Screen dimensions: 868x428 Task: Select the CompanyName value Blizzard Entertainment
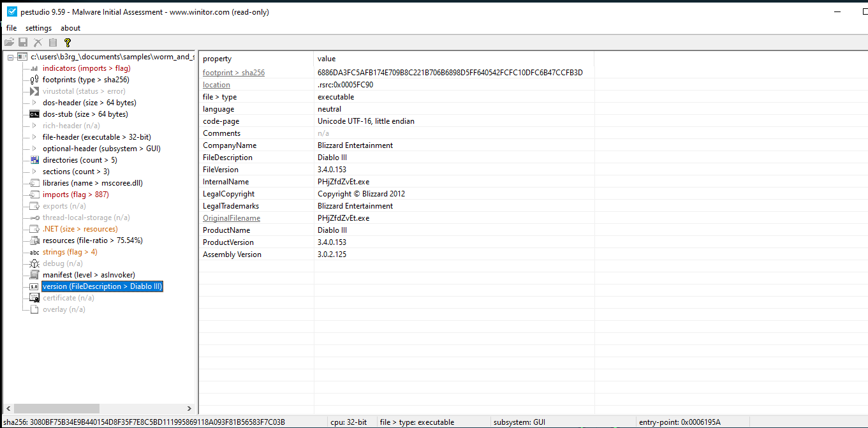click(355, 145)
